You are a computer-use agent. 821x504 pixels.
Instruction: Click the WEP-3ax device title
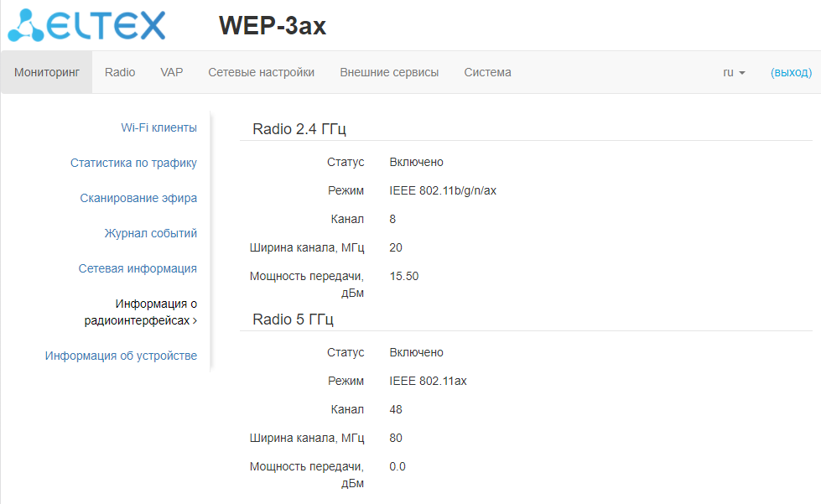click(x=273, y=26)
